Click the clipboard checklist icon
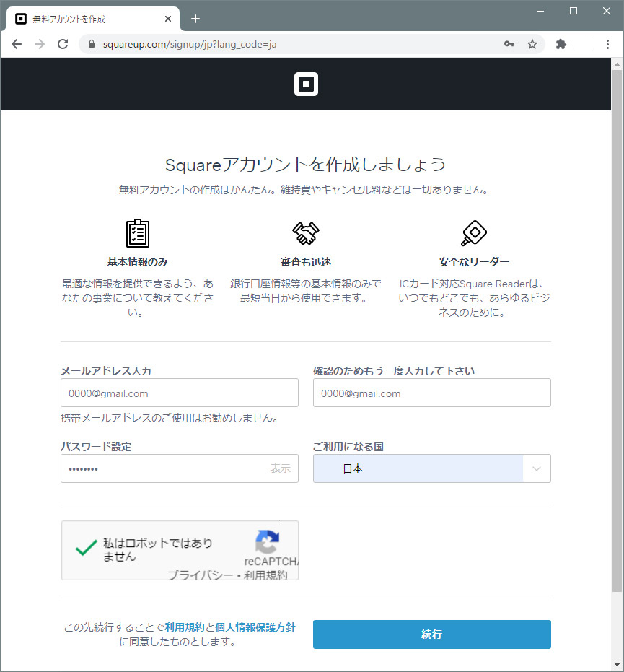The image size is (624, 672). pyautogui.click(x=137, y=233)
